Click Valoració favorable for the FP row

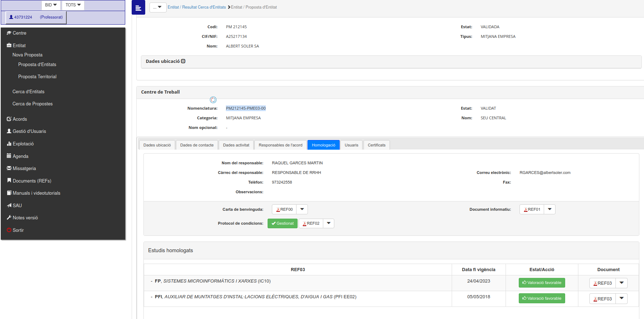click(x=542, y=283)
